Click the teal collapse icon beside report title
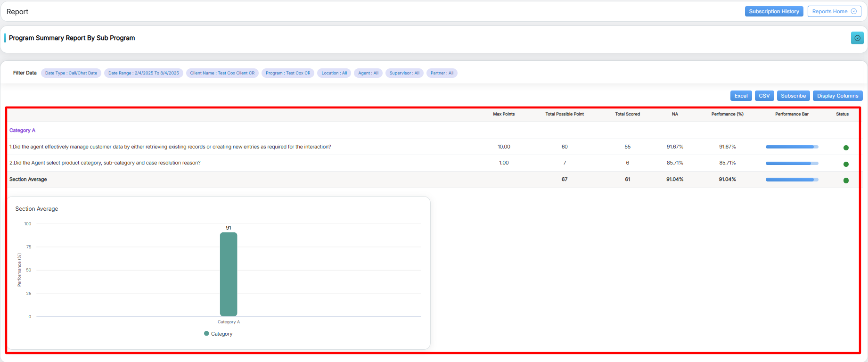The width and height of the screenshot is (868, 362). pyautogui.click(x=857, y=38)
